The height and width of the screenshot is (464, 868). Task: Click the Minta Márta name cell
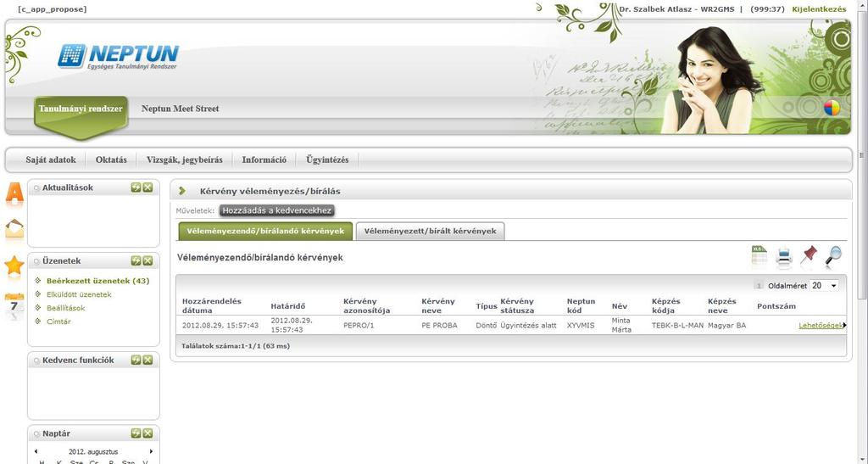621,325
